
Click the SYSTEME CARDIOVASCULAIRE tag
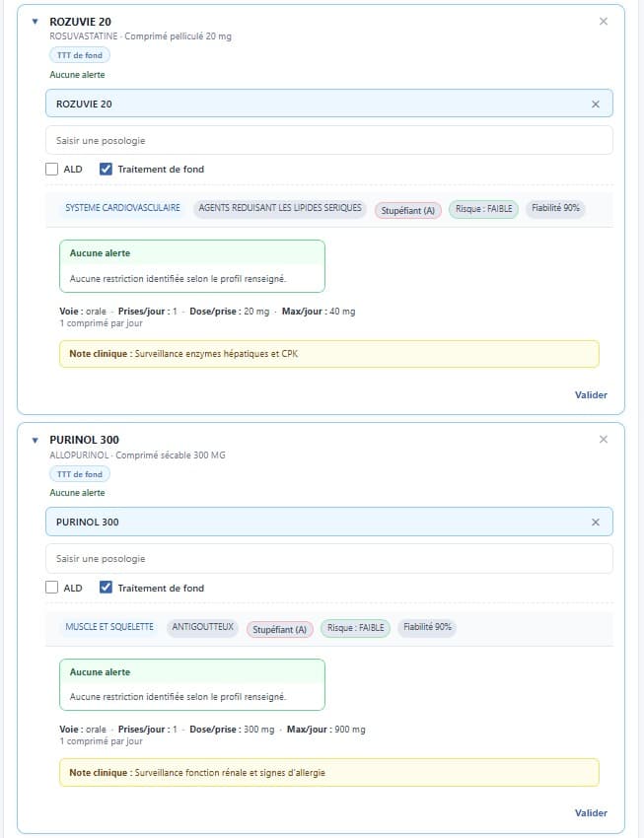(x=122, y=208)
